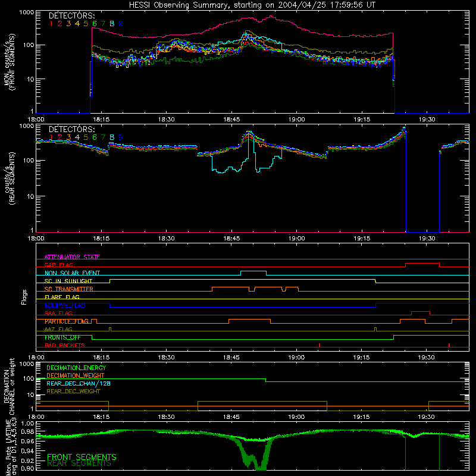Click detector number 8 in the rear segments legend
Viewport: 476px width, 476px height.
click(x=112, y=137)
